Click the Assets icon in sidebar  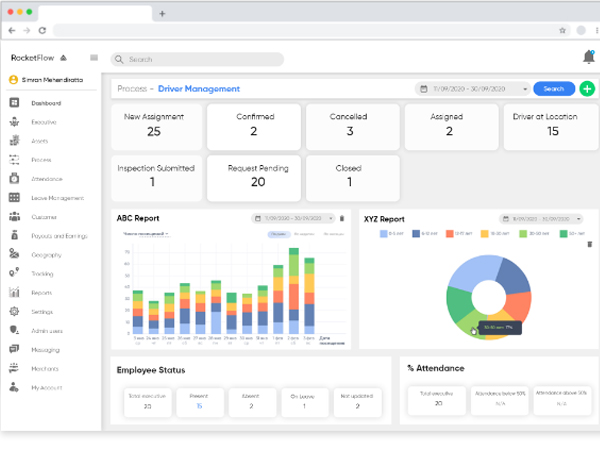tap(14, 140)
